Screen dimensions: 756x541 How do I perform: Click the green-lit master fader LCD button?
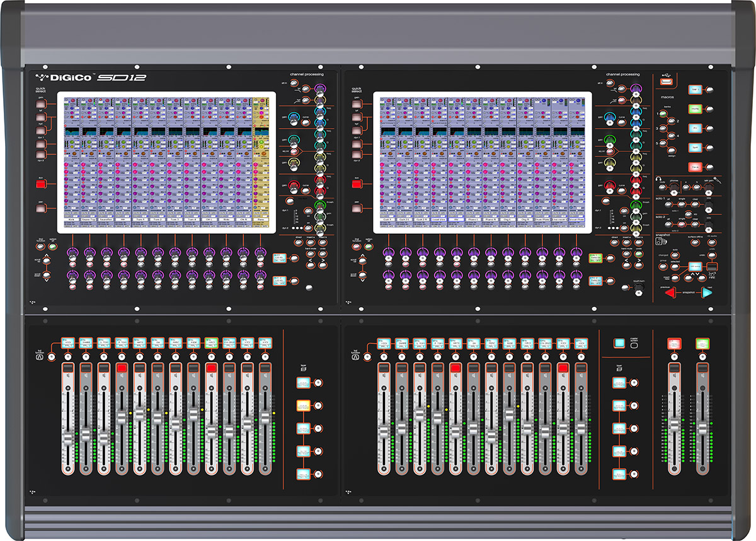[702, 344]
